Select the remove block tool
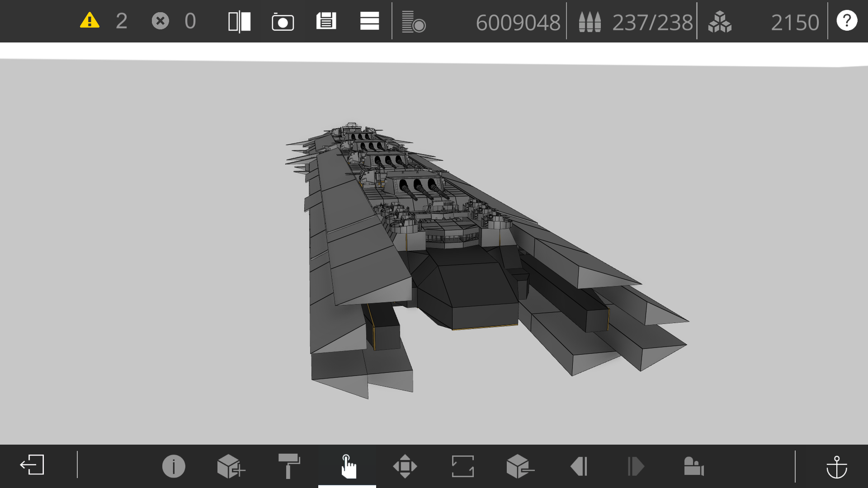Viewport: 868px width, 488px height. tap(520, 466)
